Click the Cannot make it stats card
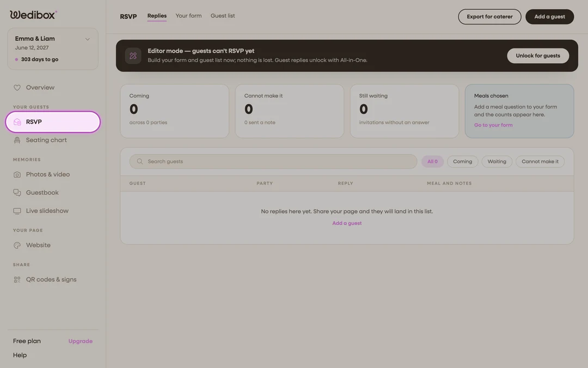588x368 pixels. 289,111
